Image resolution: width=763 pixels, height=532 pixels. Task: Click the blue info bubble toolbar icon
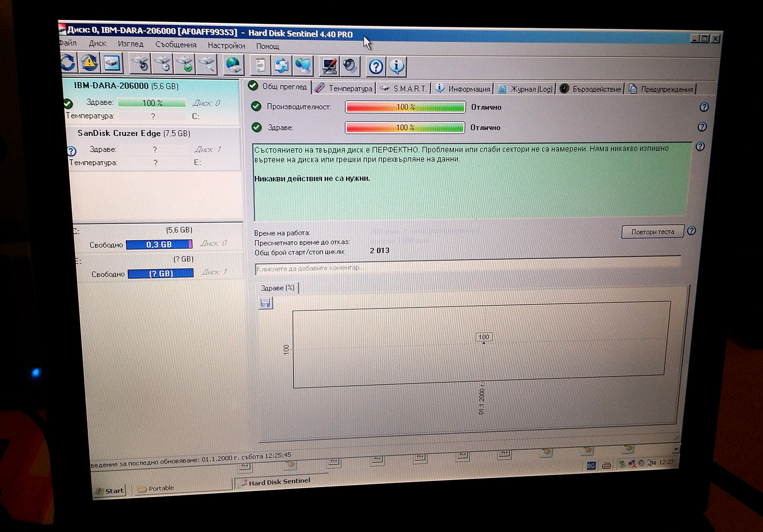tap(397, 67)
